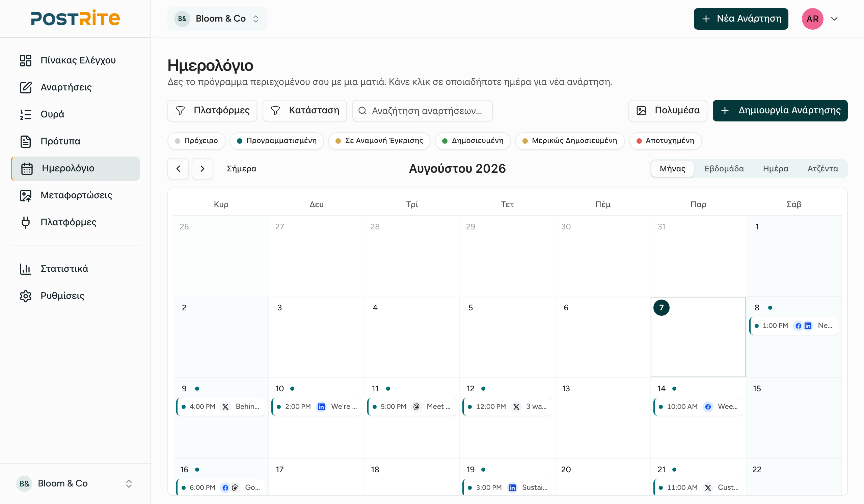Click the X icon on the 12:00 PM post

tap(516, 407)
